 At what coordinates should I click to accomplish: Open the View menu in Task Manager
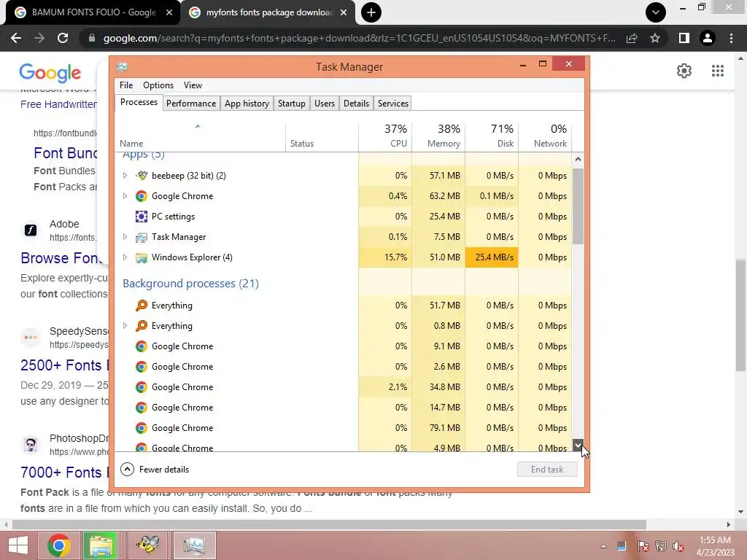pyautogui.click(x=193, y=85)
